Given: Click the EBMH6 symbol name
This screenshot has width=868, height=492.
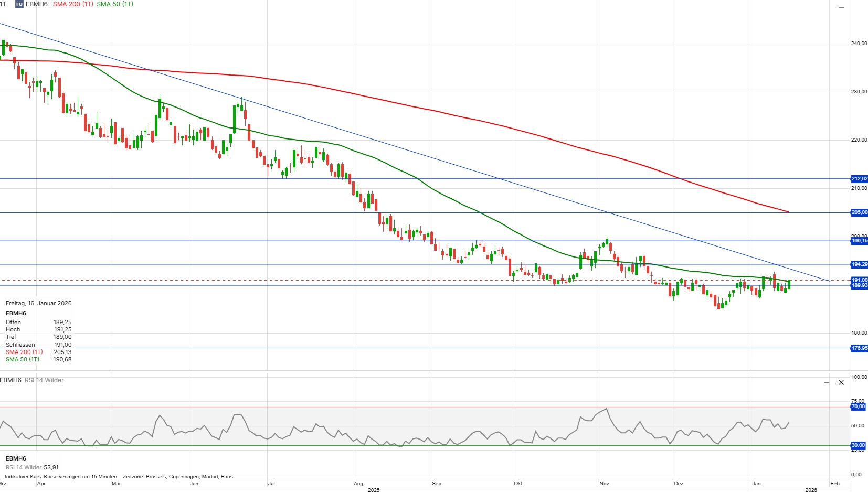Looking at the screenshot, I should pyautogui.click(x=37, y=4).
